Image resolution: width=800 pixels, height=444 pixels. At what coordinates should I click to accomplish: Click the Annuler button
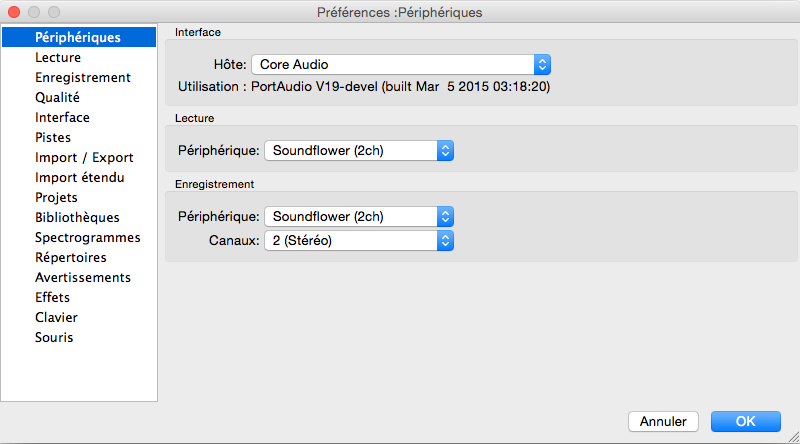tap(663, 422)
